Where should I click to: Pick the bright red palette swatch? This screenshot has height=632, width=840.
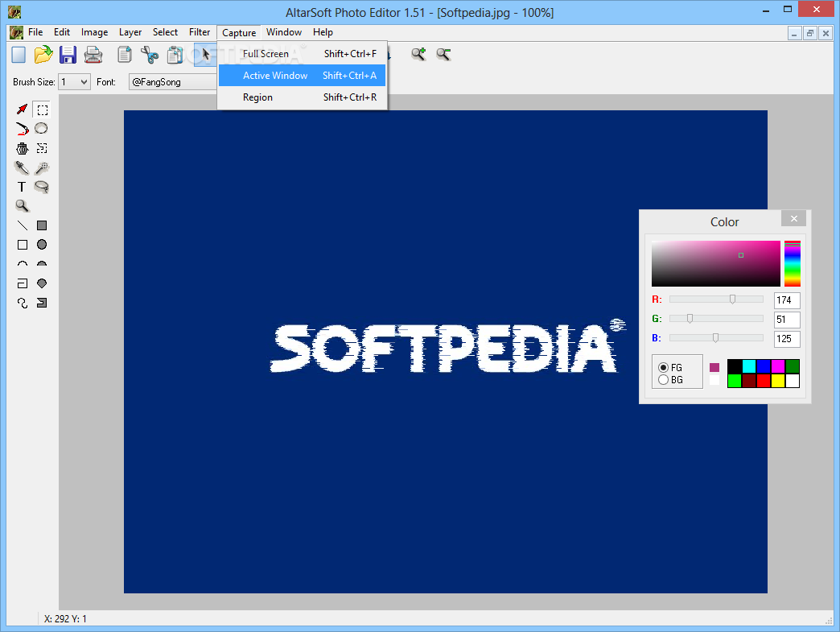[764, 381]
